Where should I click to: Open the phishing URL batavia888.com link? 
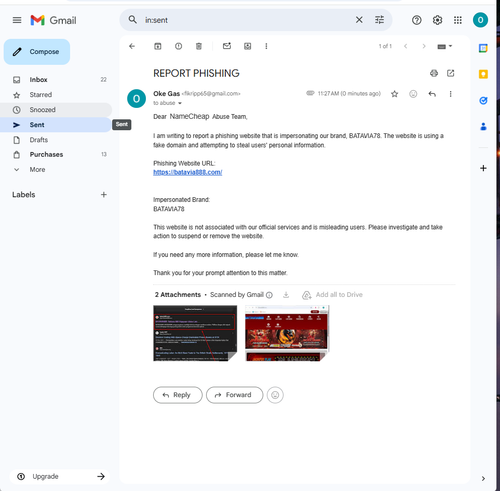188,172
